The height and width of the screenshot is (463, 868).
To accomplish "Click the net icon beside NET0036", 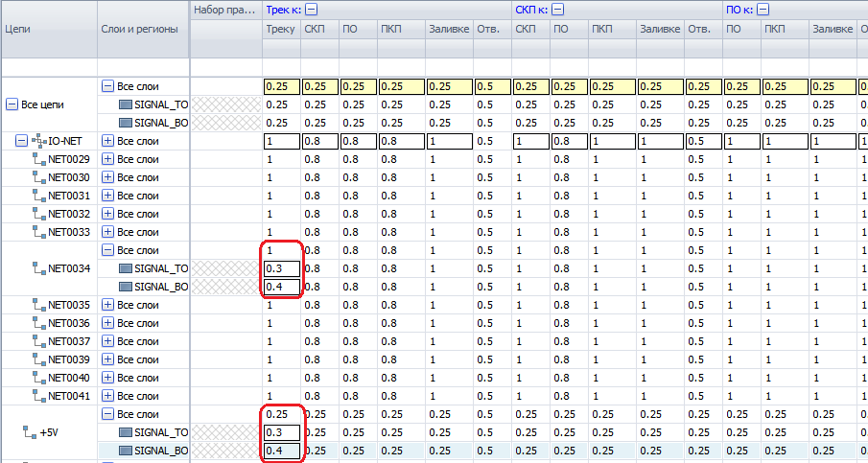I will [x=38, y=323].
